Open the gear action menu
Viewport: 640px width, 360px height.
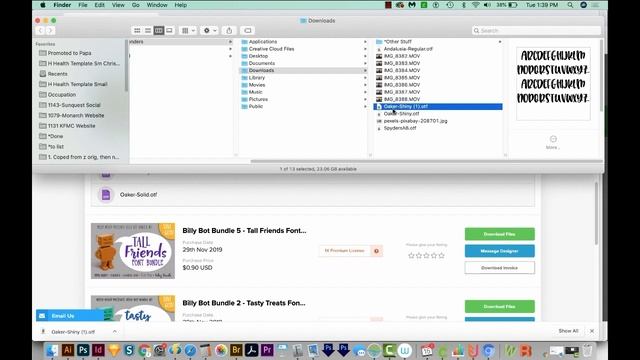pos(209,31)
